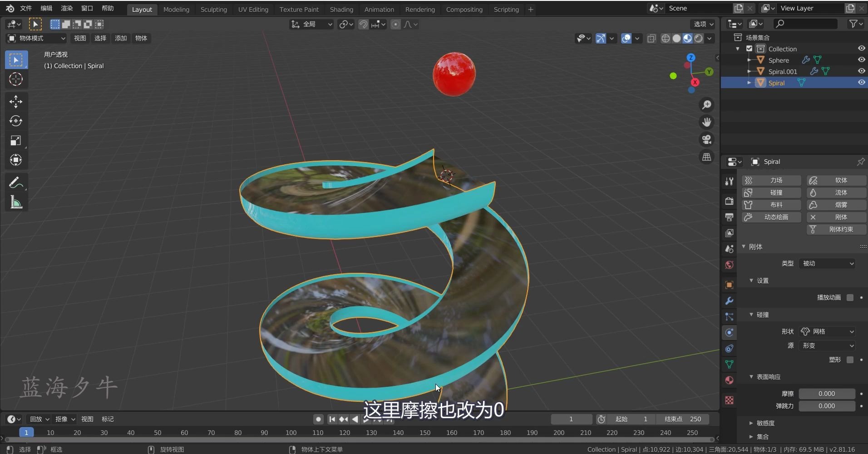Open the 渲染 menu in the top bar
The image size is (868, 454).
[66, 8]
